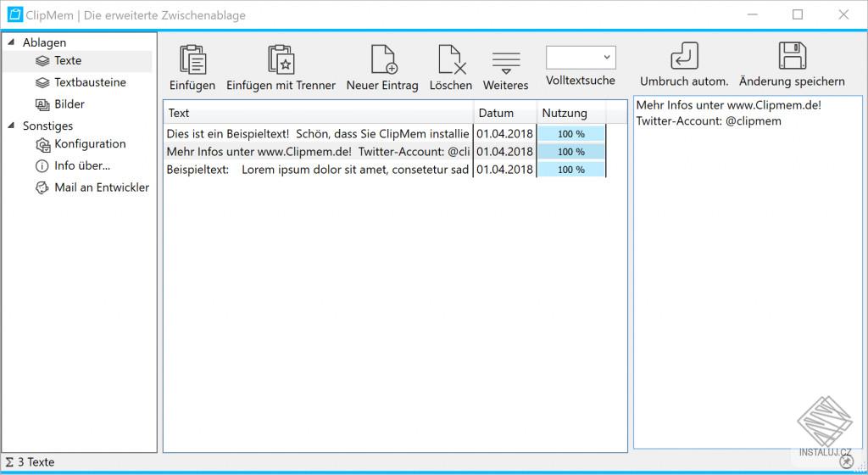Click Mail an Entwickler
The image size is (868, 475).
click(x=102, y=187)
